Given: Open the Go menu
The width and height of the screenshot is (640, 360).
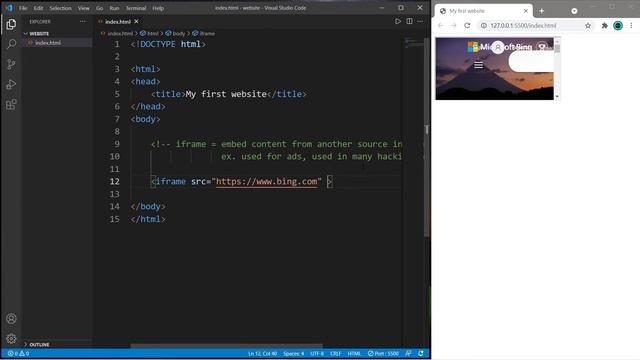Looking at the screenshot, I should point(100,8).
